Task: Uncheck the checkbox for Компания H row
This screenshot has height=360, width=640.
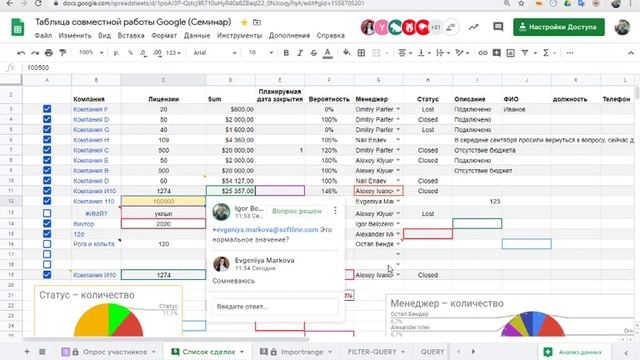Action: pyautogui.click(x=47, y=140)
